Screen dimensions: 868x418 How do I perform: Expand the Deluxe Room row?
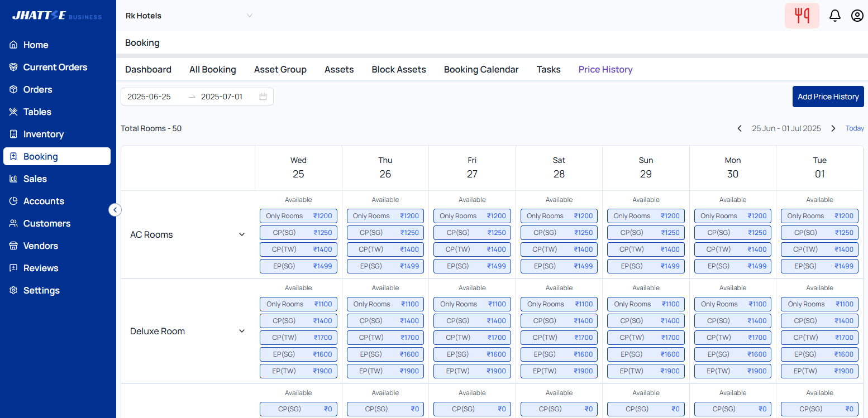(x=242, y=331)
